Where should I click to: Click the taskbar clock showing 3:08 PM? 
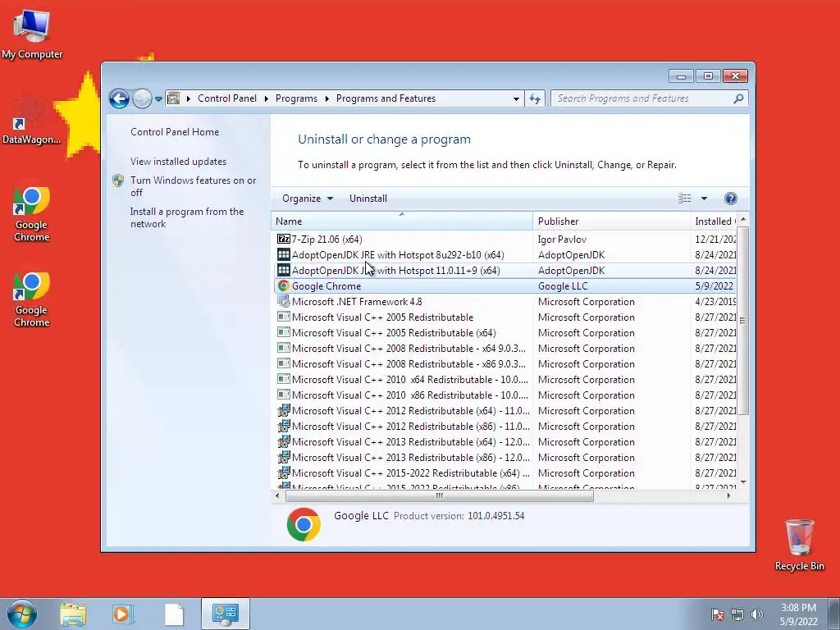click(x=798, y=614)
